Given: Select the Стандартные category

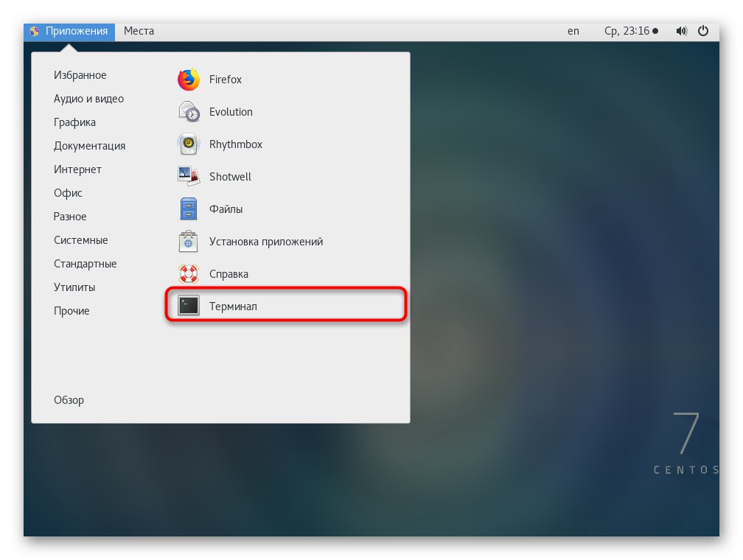Looking at the screenshot, I should click(x=85, y=264).
